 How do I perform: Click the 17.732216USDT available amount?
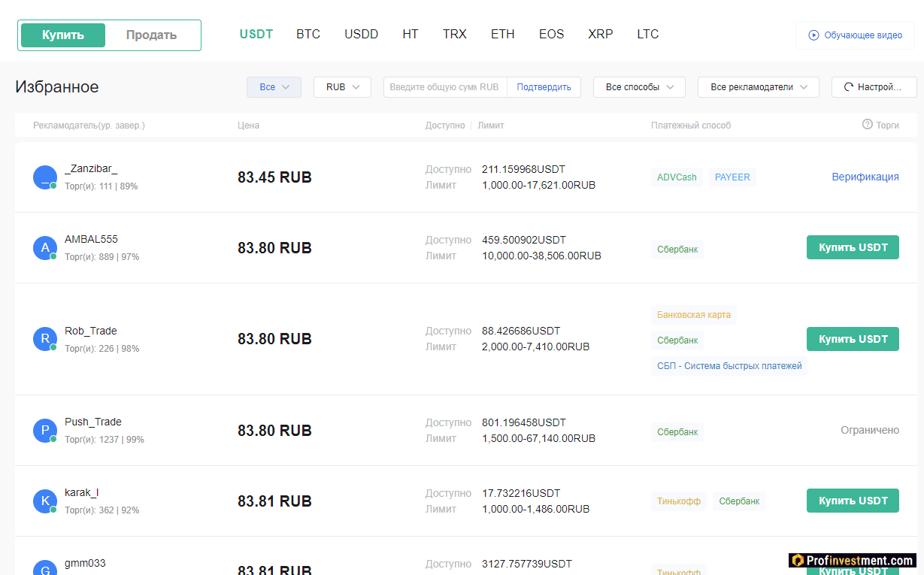[x=521, y=494]
